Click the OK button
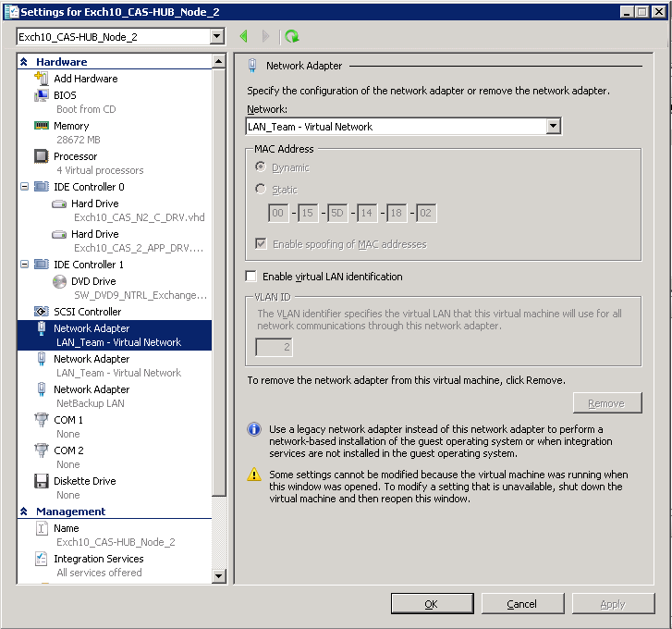The width and height of the screenshot is (672, 629). coord(431,604)
